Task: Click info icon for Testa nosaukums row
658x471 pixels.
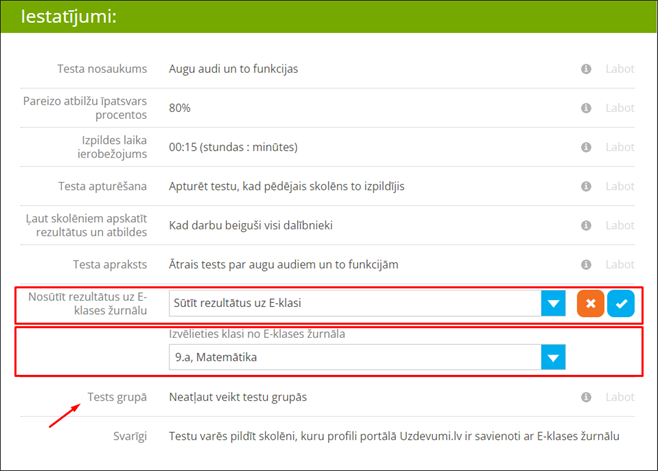Action: click(587, 69)
